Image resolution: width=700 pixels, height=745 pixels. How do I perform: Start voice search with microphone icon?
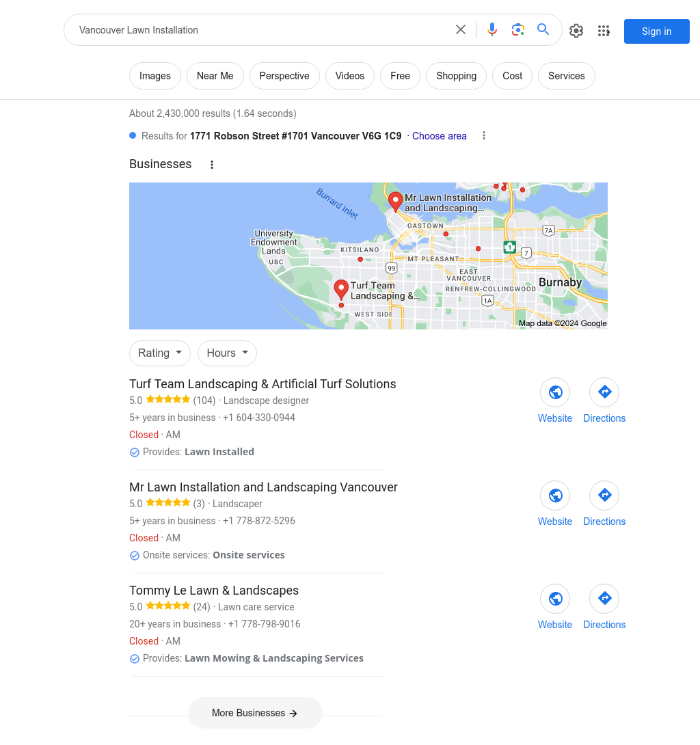pyautogui.click(x=492, y=30)
